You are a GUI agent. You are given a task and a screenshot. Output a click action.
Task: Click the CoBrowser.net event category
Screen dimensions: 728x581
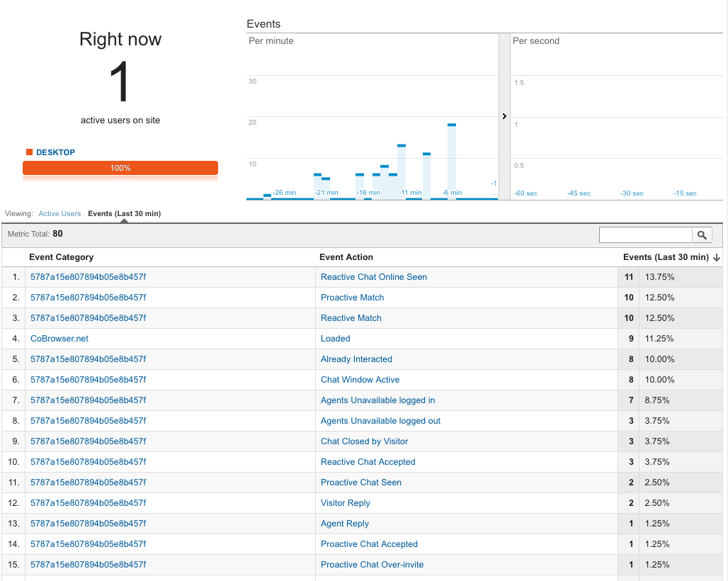[x=59, y=339]
